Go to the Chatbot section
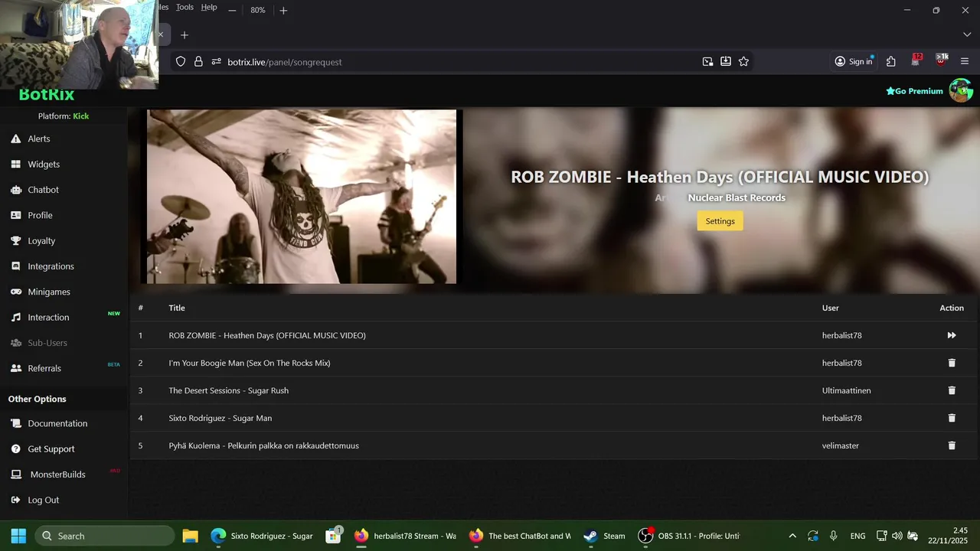Image resolution: width=980 pixels, height=551 pixels. pos(43,190)
